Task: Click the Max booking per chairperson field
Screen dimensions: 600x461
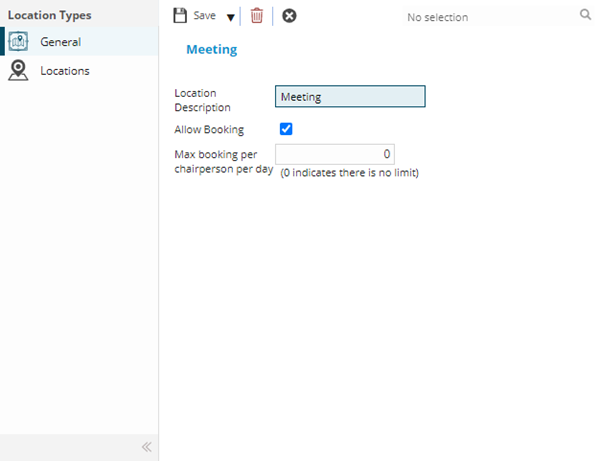Action: coord(335,154)
